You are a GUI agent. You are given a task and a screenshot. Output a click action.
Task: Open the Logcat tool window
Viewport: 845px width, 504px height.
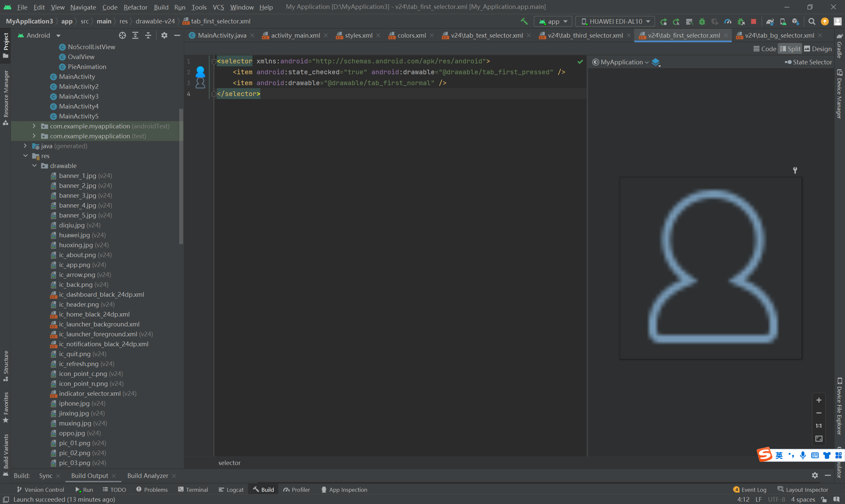click(231, 489)
